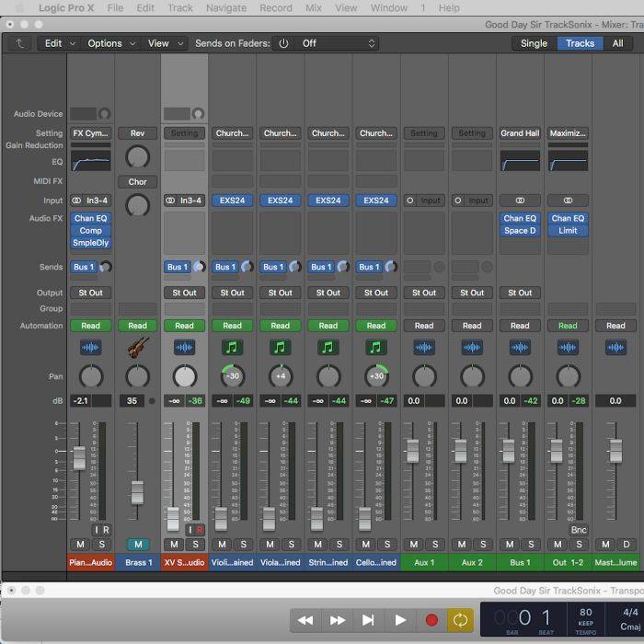Disable record on XV S...udio channel

tap(200, 530)
